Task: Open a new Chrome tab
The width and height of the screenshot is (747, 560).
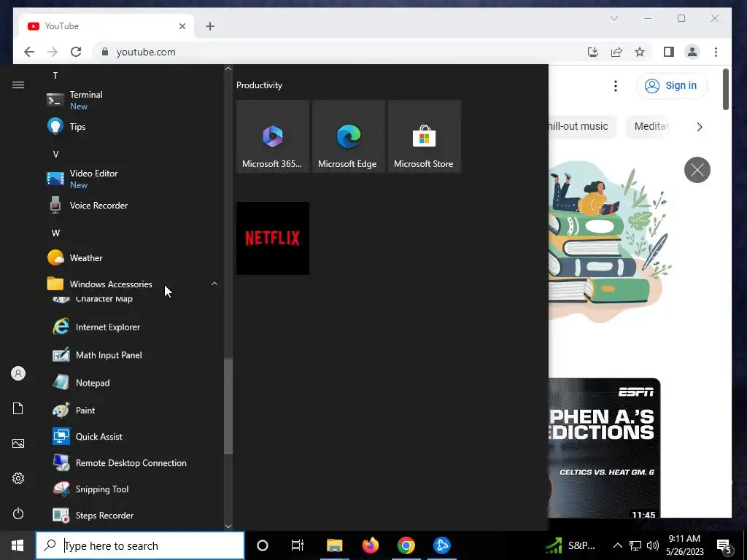Action: (210, 26)
